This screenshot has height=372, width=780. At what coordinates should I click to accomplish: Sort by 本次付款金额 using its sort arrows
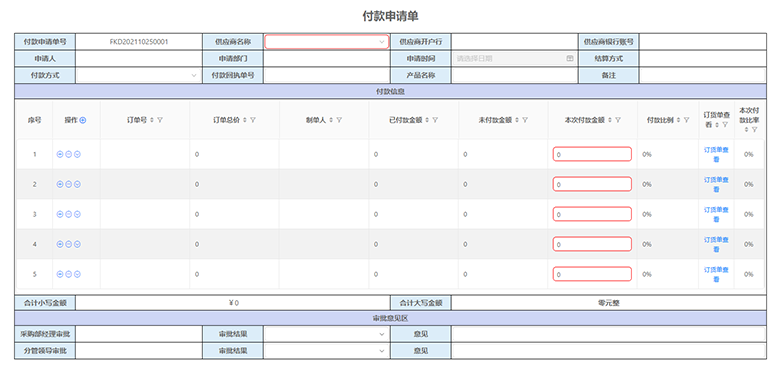[609, 120]
